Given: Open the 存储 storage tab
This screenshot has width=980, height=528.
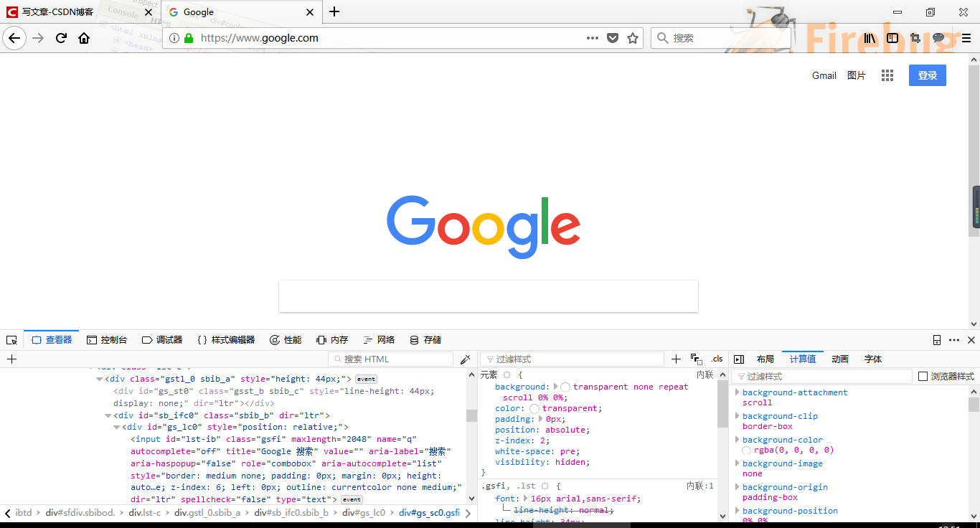Looking at the screenshot, I should click(x=425, y=340).
